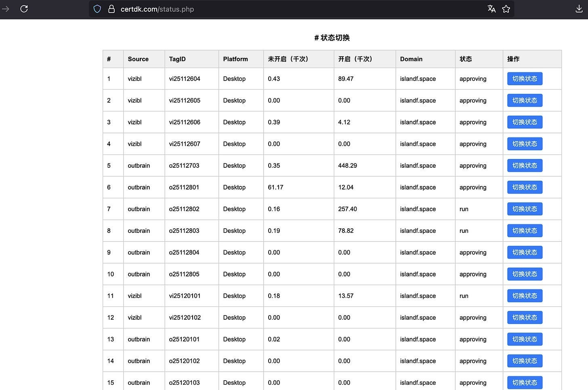Image resolution: width=588 pixels, height=390 pixels.
Task: Open the downloads arrow icon
Action: (x=579, y=9)
